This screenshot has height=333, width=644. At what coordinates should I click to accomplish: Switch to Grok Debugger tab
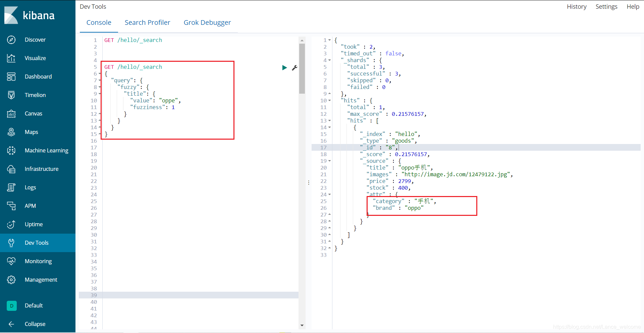[207, 22]
